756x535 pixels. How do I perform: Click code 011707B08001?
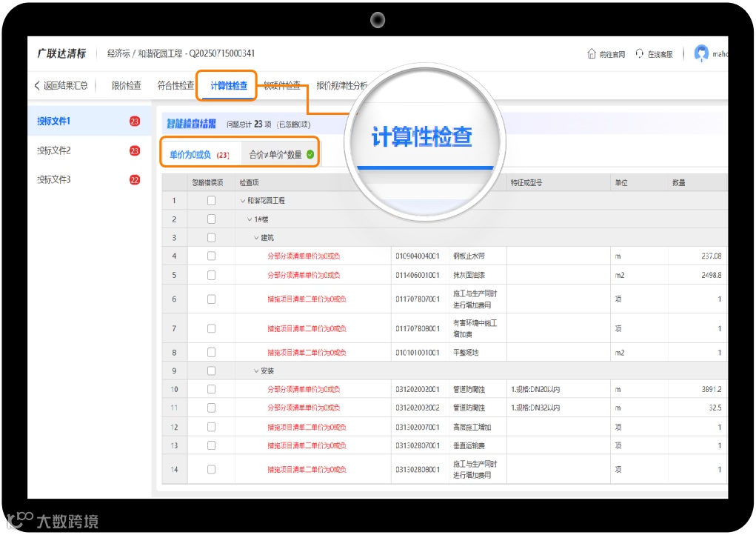tap(418, 328)
